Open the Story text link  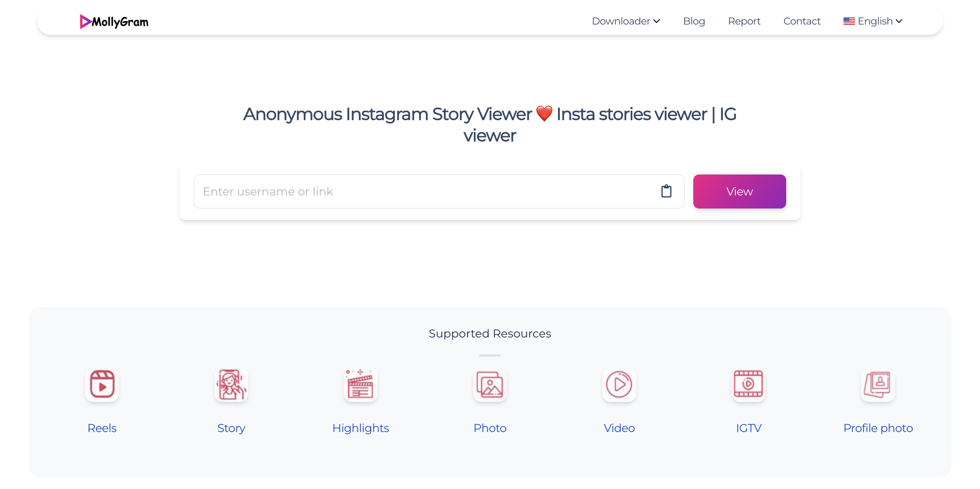(231, 428)
